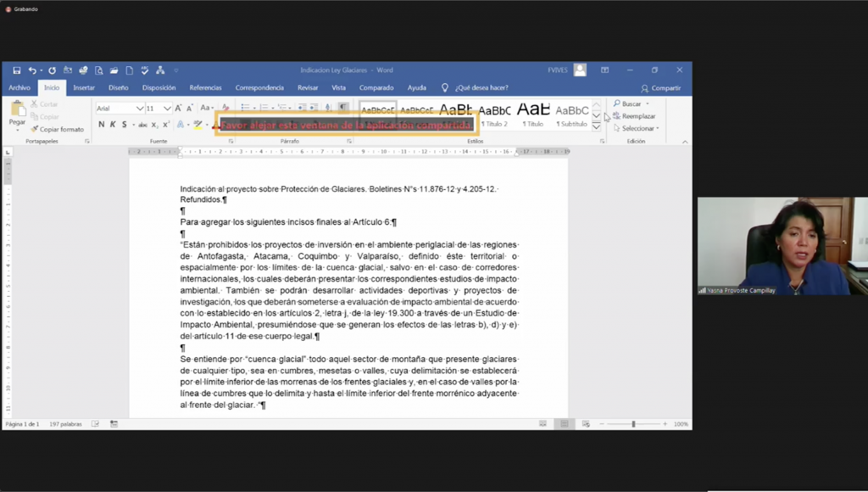This screenshot has width=868, height=492.
Task: Open the Seleccionar dropdown
Action: tap(636, 128)
